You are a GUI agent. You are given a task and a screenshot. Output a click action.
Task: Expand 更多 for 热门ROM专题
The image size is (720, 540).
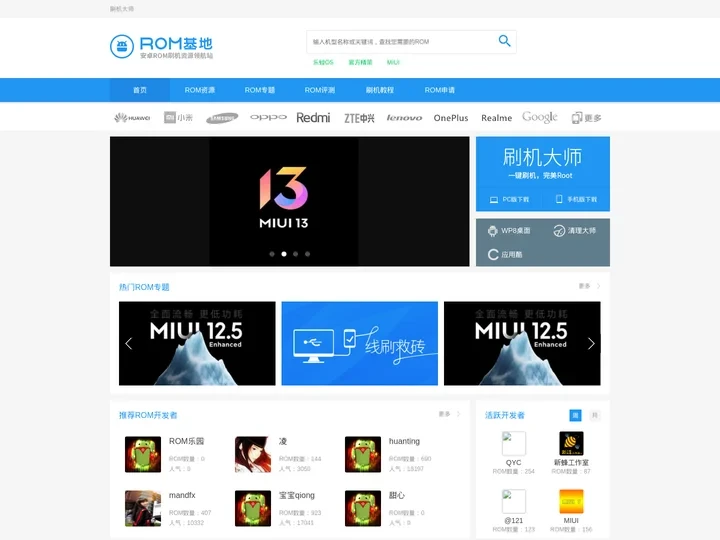click(x=590, y=286)
